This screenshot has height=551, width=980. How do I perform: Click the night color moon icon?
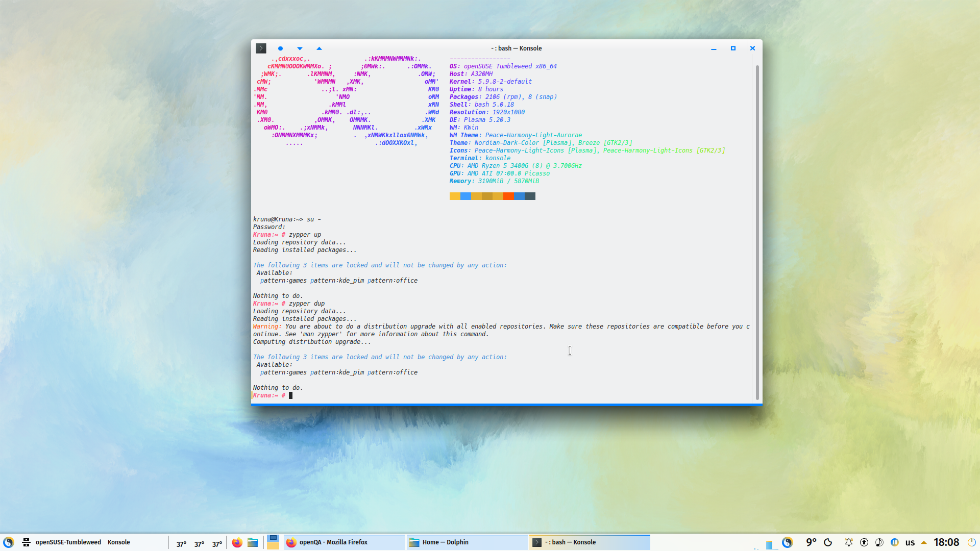pos(828,542)
